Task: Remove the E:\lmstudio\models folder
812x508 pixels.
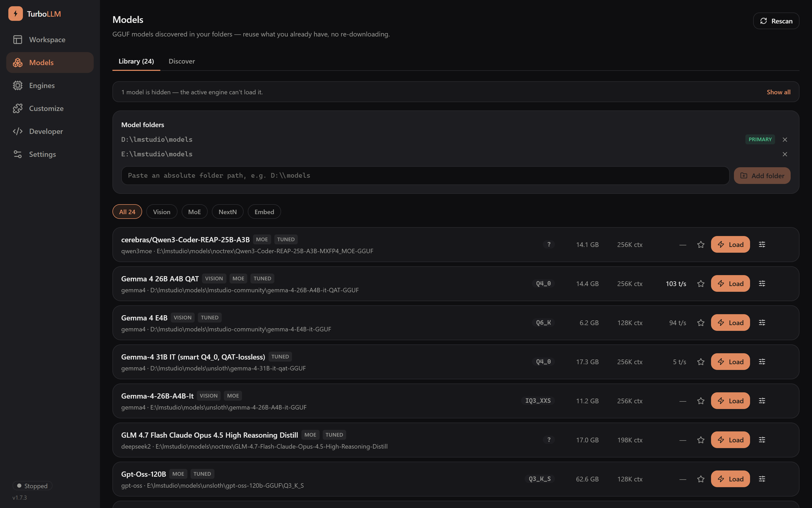Action: click(785, 154)
